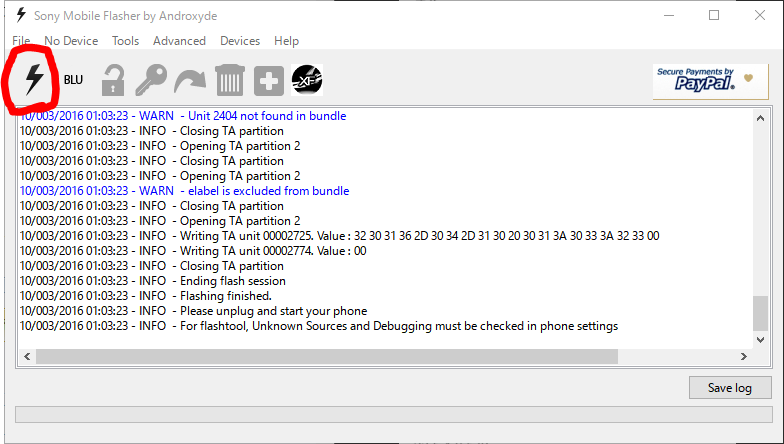784x444 pixels.
Task: Open the Devices menu
Action: 240,40
